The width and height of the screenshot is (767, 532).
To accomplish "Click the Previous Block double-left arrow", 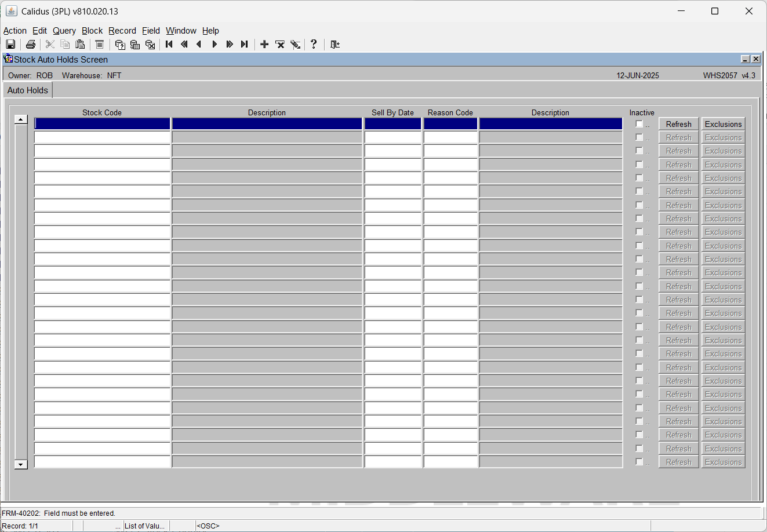I will pyautogui.click(x=184, y=44).
